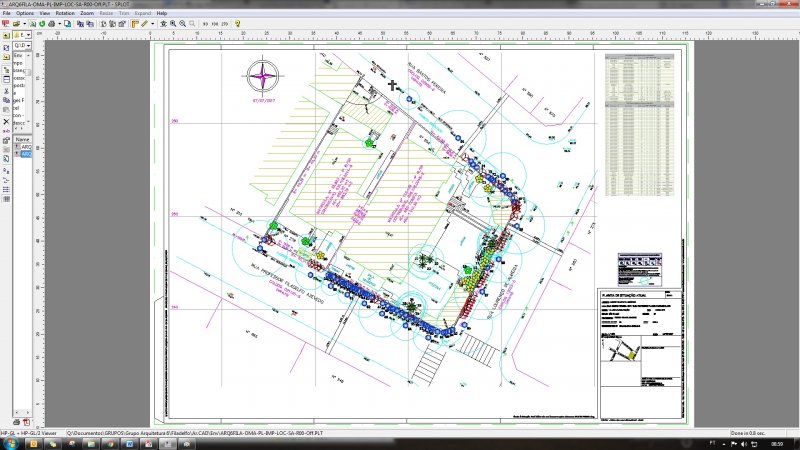Image resolution: width=800 pixels, height=450 pixels.
Task: Click the scissors cut icon in sidebar
Action: coord(6,91)
